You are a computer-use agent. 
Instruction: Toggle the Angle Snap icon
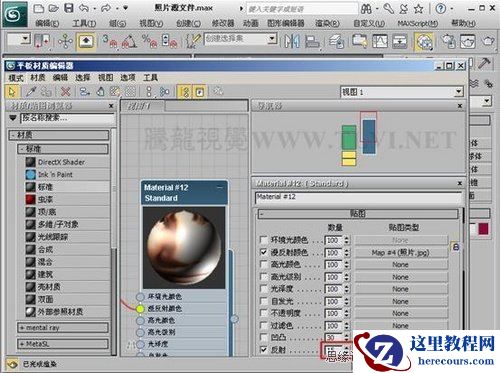tap(129, 41)
